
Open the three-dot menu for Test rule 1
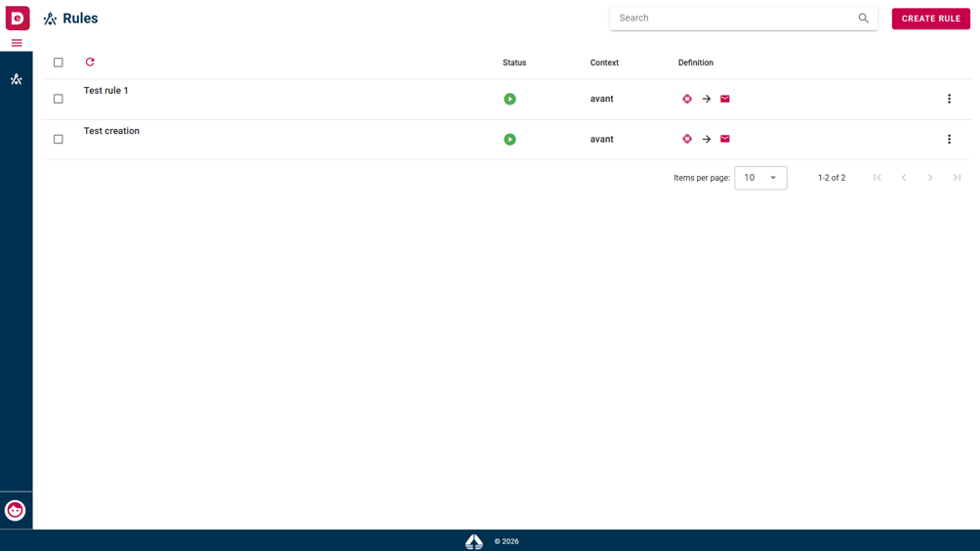click(949, 99)
